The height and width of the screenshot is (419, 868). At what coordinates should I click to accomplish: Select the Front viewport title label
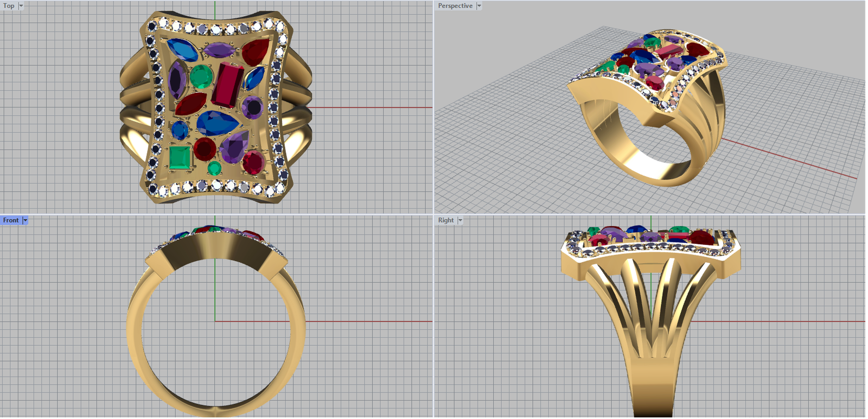[x=11, y=220]
